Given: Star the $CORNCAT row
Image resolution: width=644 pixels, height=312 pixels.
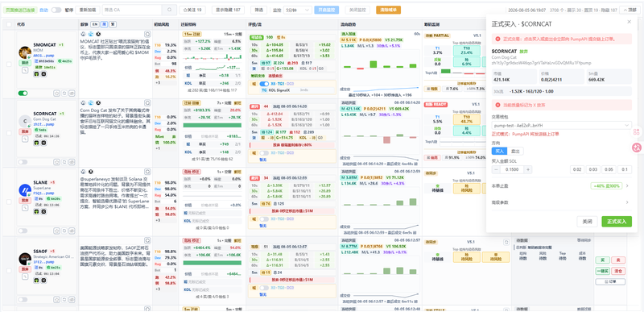Looking at the screenshot, I should click(x=57, y=162).
